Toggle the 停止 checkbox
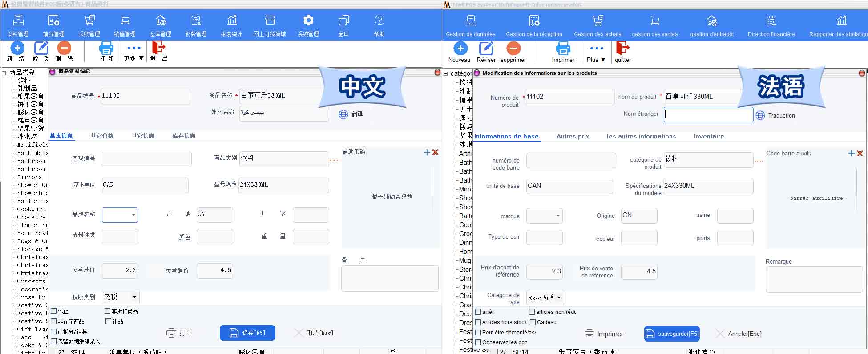The height and width of the screenshot is (354, 868). pos(54,311)
